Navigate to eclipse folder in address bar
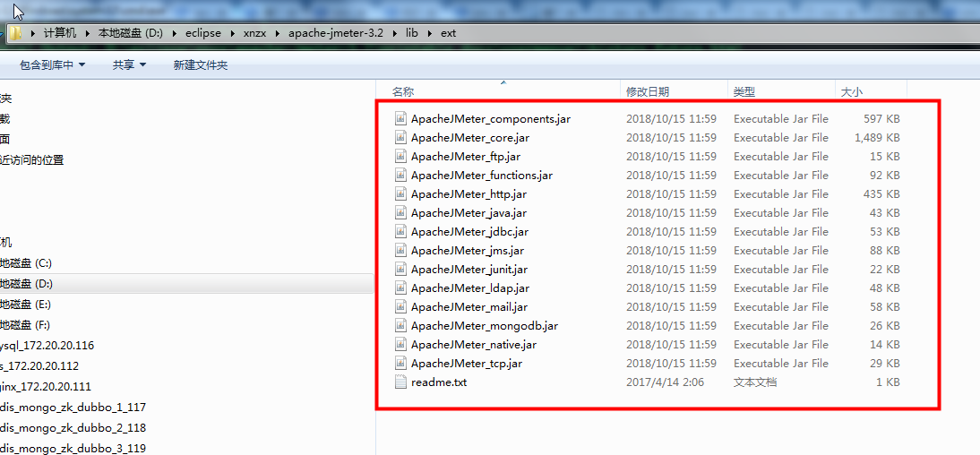Screen dimensions: 980x455 click(x=203, y=33)
